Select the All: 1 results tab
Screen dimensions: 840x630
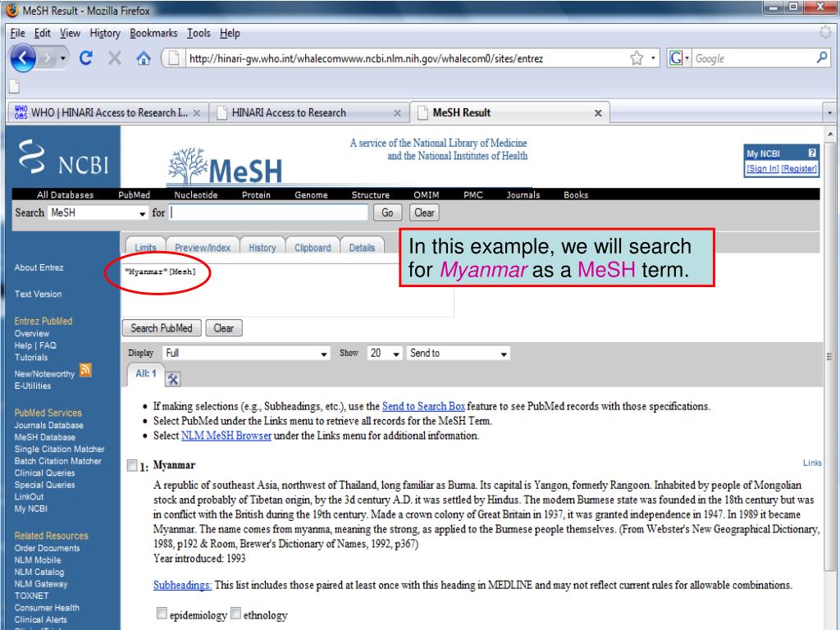tap(146, 373)
